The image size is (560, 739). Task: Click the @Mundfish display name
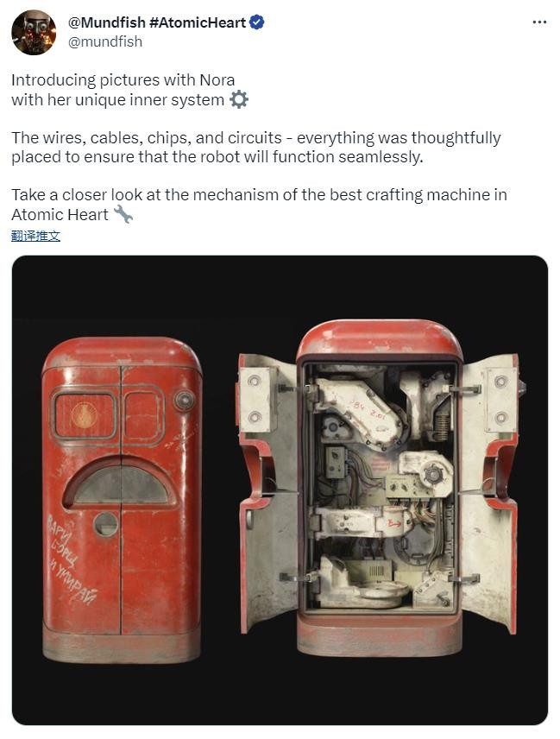106,22
